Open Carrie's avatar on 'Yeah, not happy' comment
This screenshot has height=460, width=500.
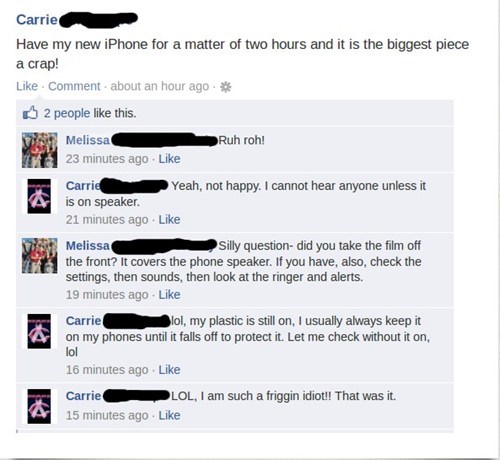[x=39, y=196]
